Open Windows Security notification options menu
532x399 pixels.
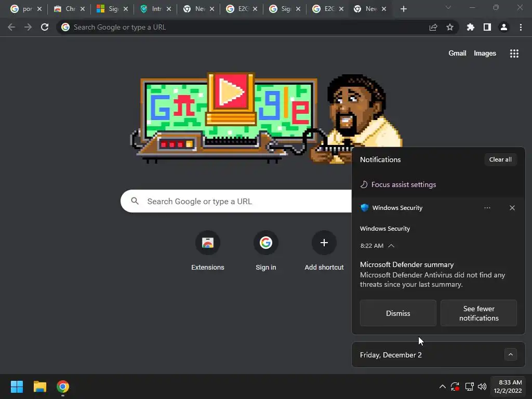coord(487,208)
